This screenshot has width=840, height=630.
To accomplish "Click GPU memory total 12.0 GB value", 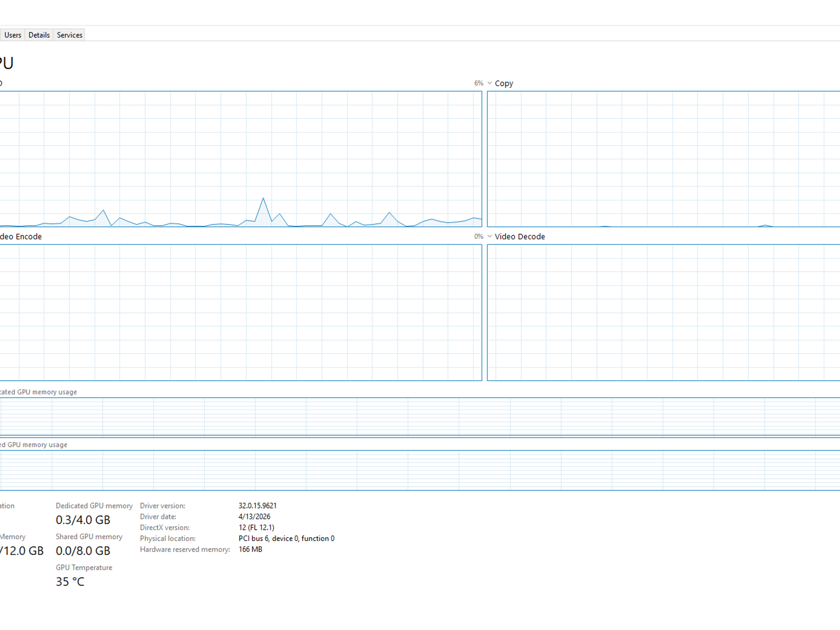I will 22,551.
